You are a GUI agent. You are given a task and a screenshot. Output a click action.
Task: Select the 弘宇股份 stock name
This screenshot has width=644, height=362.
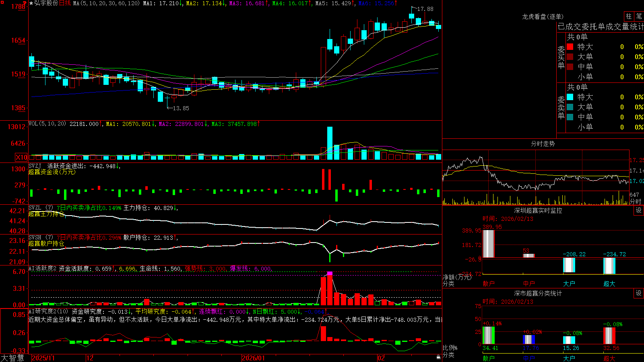point(46,3)
